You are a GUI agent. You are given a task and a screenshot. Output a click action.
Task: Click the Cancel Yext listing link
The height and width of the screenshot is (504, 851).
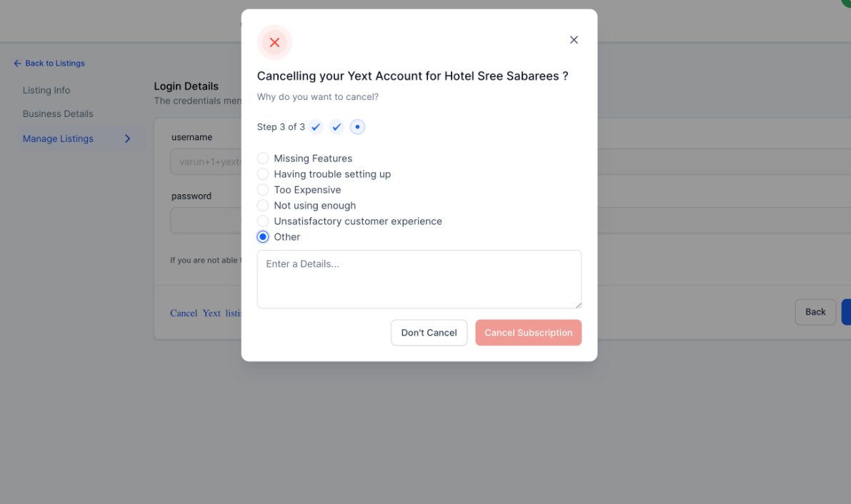coord(206,313)
